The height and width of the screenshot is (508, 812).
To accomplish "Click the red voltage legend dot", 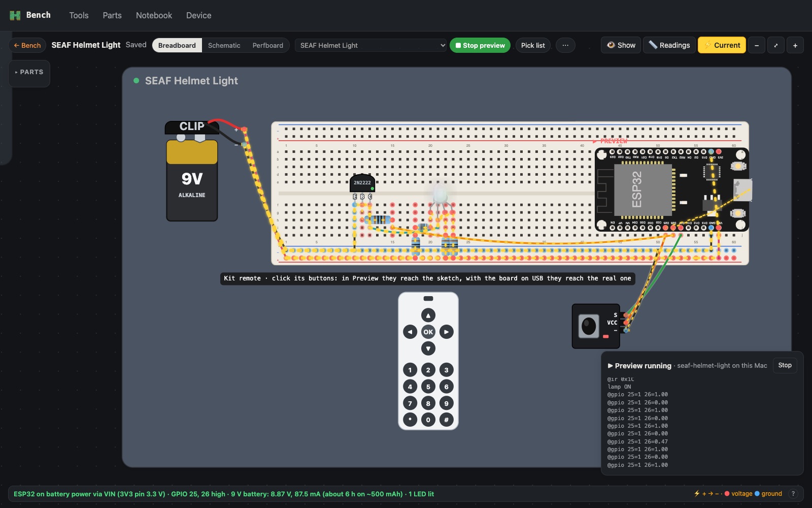I will (727, 494).
